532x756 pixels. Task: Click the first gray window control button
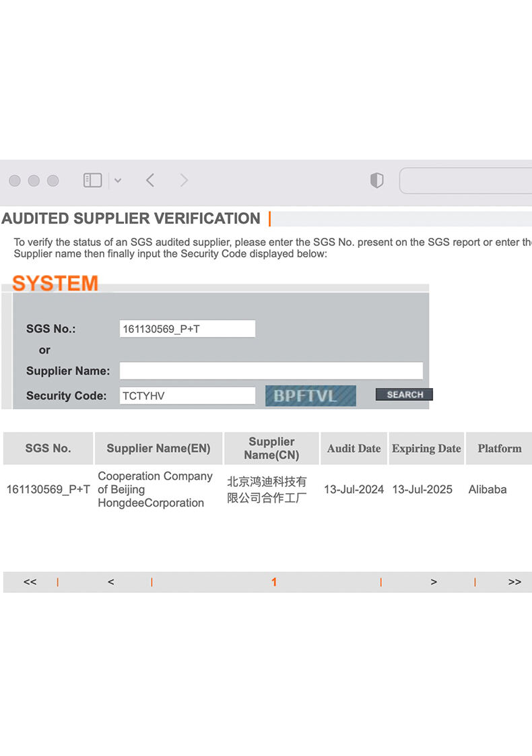[x=15, y=181]
